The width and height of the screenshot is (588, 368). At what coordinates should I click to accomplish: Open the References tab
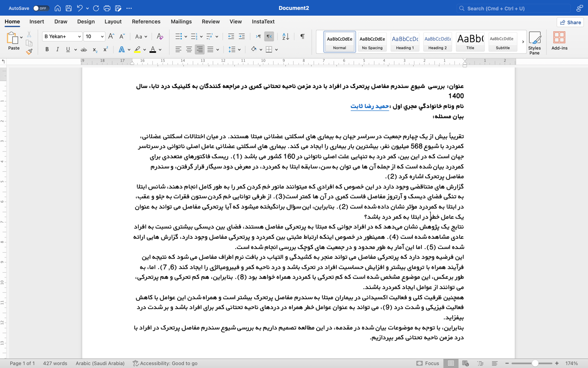(x=146, y=22)
